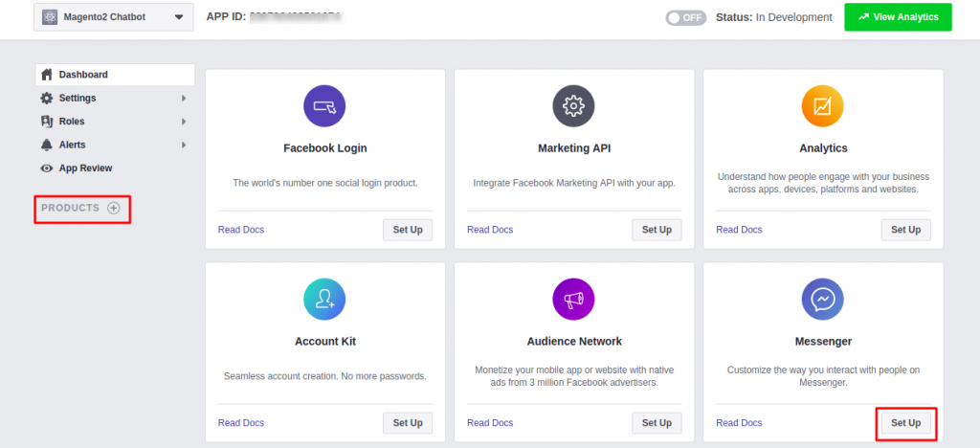Click the Roles badge icon in sidebar

[x=46, y=122]
